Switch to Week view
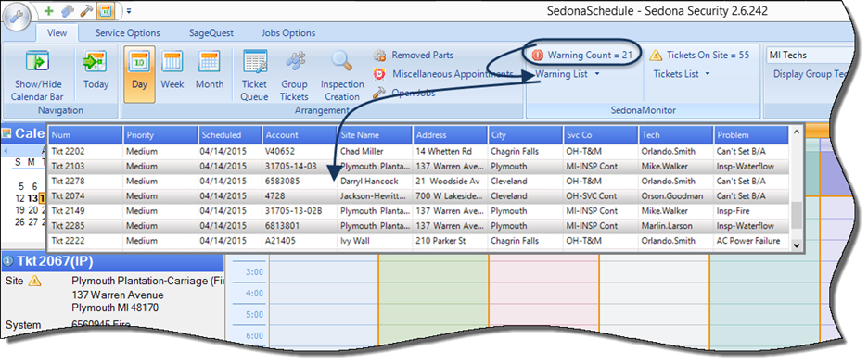This screenshot has height=364, width=868. [172, 69]
